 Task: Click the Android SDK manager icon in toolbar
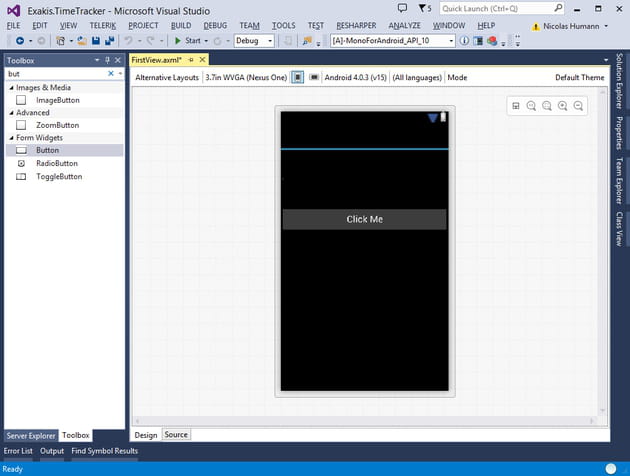tap(492, 41)
